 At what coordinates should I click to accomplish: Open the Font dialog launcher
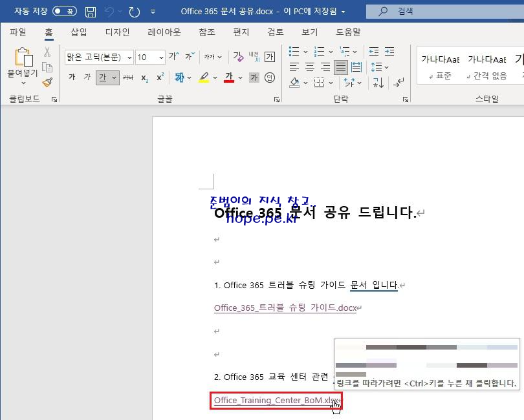click(277, 100)
